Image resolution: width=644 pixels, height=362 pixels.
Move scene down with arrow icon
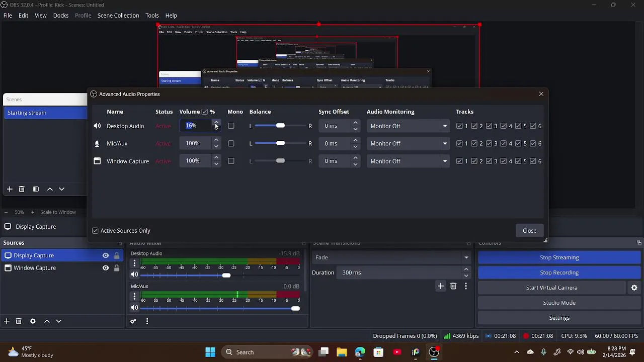pyautogui.click(x=62, y=189)
